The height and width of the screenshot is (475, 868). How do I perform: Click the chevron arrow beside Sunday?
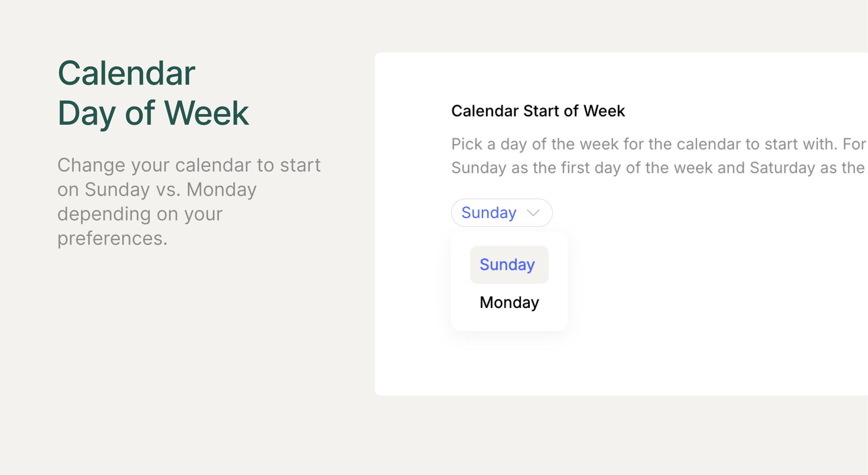[x=533, y=213]
